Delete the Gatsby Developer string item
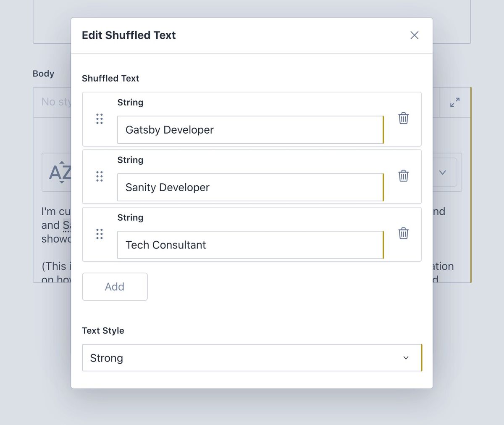 click(x=403, y=118)
